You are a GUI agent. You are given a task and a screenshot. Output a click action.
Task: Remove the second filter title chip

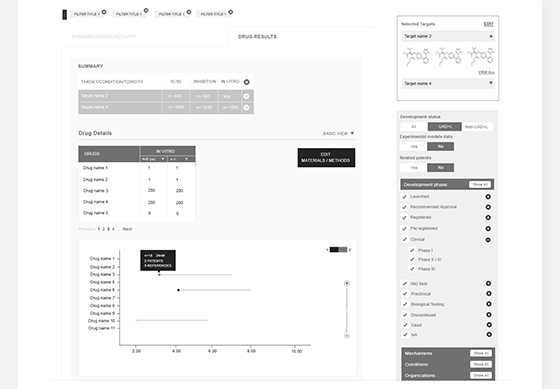tap(146, 10)
